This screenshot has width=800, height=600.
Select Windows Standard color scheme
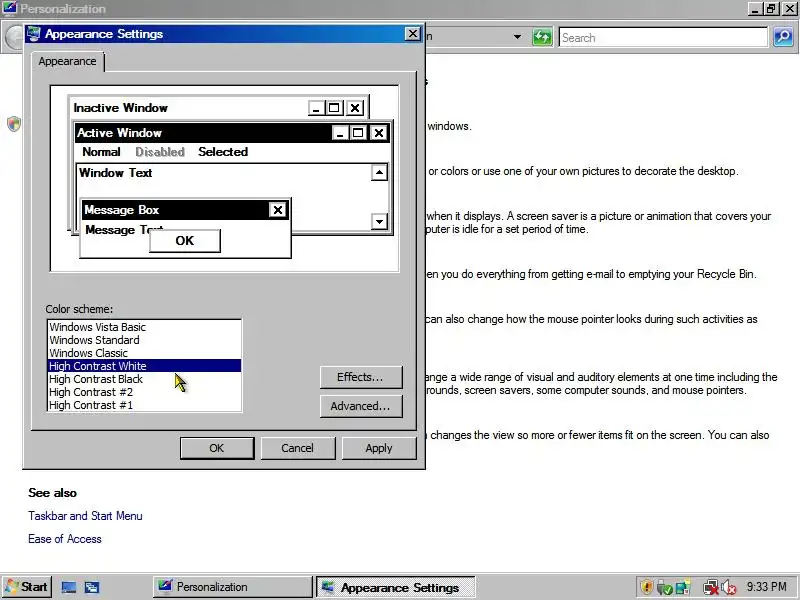coord(144,340)
